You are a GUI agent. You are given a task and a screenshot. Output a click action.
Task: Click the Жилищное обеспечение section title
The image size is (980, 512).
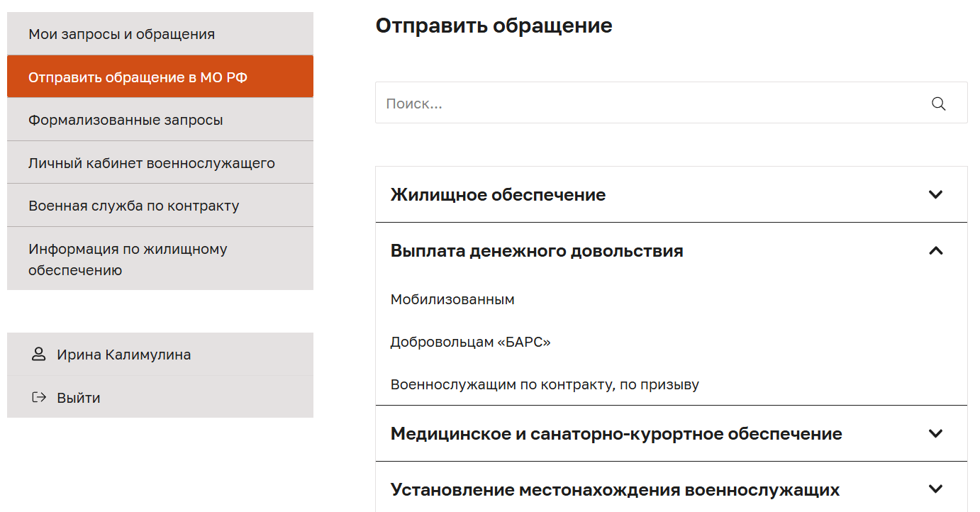tap(498, 194)
